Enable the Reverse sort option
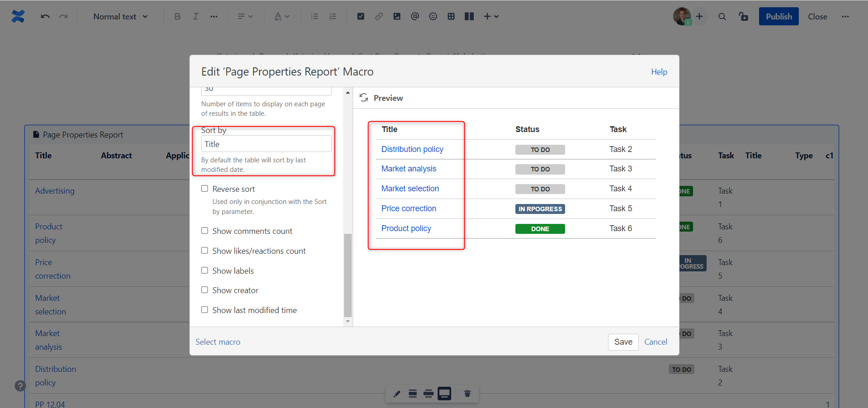The image size is (868, 408). (x=204, y=189)
